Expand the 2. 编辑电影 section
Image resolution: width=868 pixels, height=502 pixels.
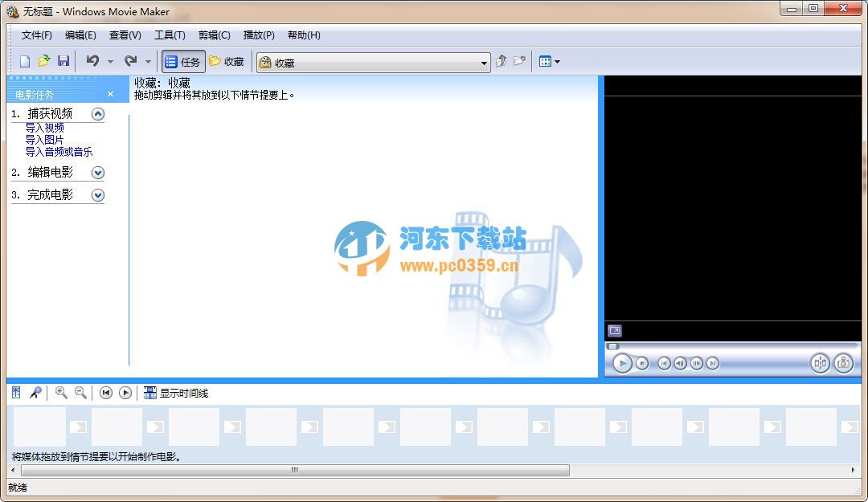97,172
